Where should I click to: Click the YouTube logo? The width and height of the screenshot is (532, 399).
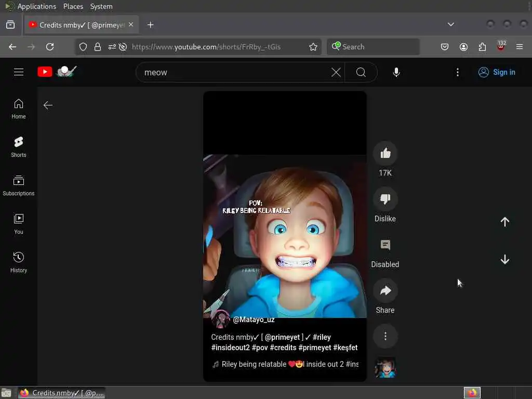click(57, 72)
